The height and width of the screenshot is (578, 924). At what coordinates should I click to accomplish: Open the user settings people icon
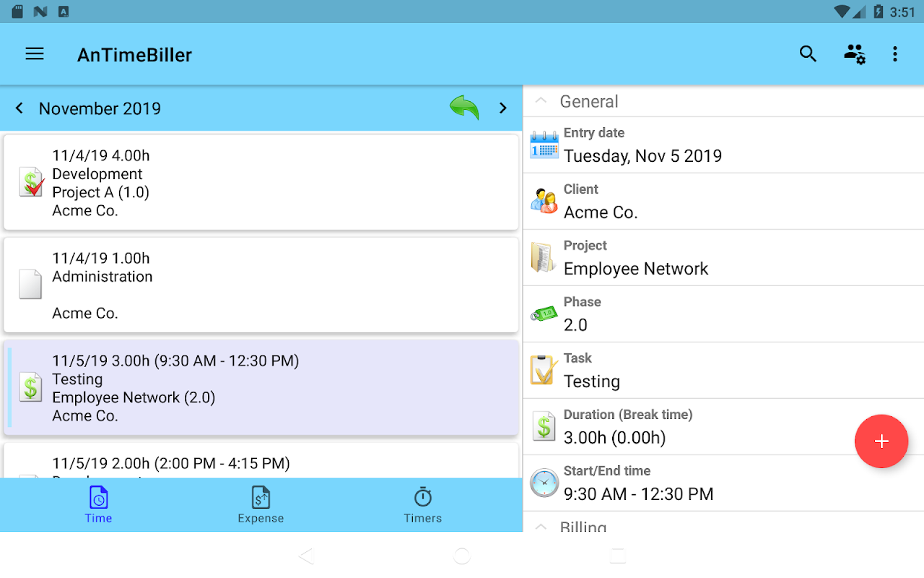(855, 54)
